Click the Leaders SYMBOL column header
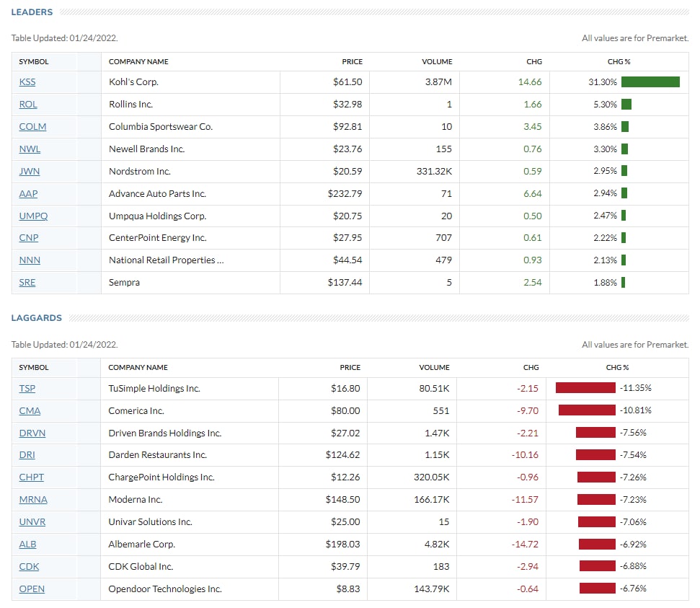700x608 pixels. [x=34, y=61]
